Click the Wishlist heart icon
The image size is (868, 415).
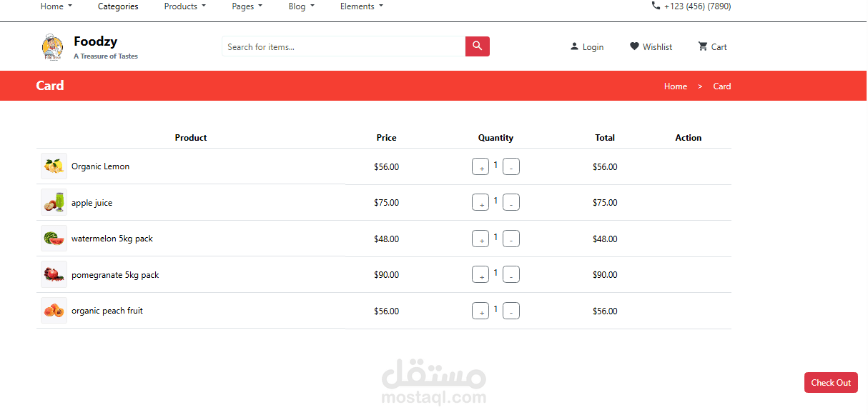click(634, 46)
